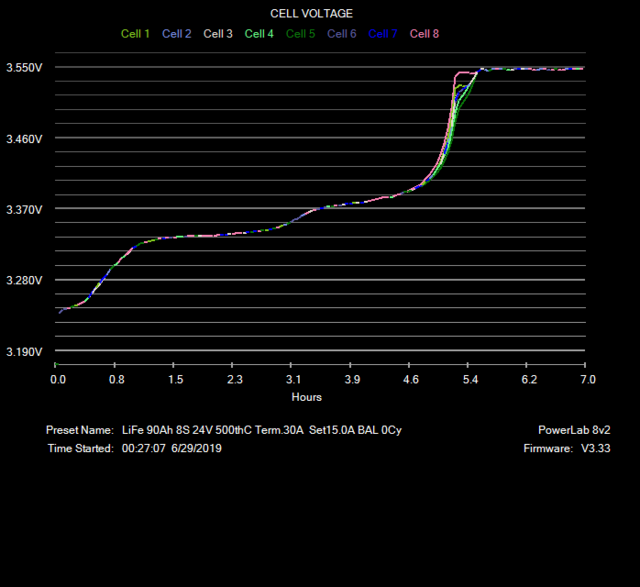Image resolution: width=640 pixels, height=587 pixels.
Task: Select the Cell 4 legend label
Action: [259, 33]
